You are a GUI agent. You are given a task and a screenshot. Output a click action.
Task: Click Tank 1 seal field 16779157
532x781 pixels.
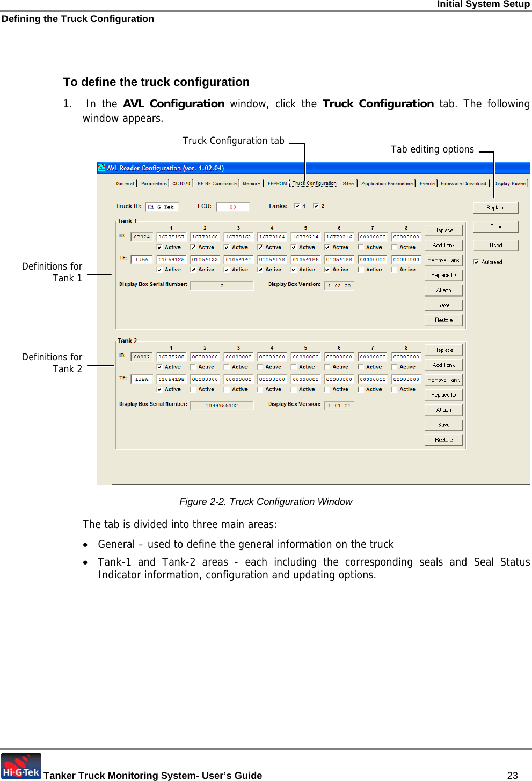[x=171, y=237]
